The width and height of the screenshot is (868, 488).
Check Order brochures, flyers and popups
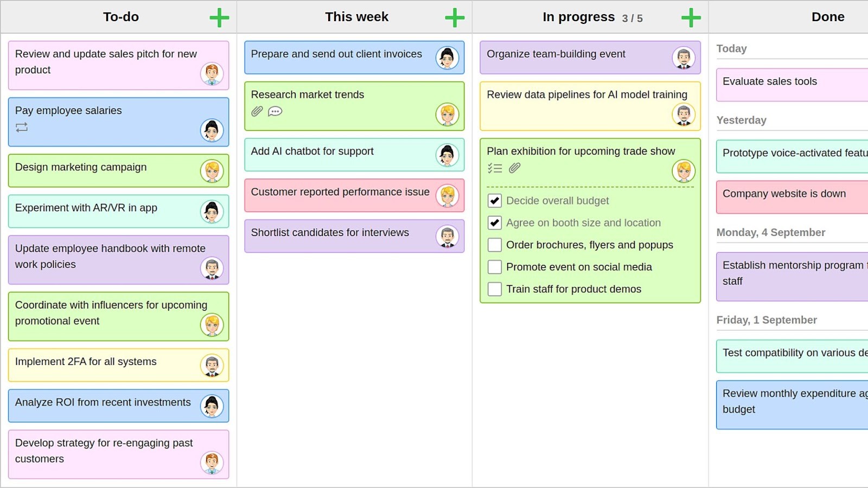[x=494, y=245]
